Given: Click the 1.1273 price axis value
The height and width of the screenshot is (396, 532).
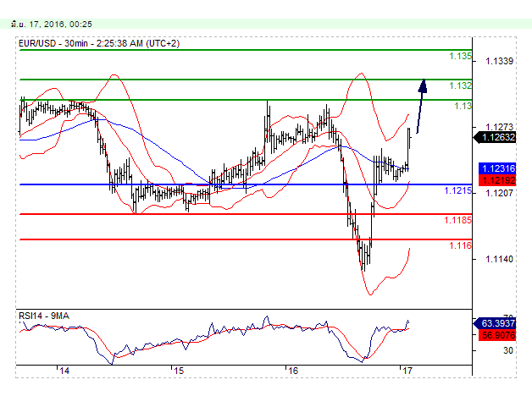Looking at the screenshot, I should [500, 127].
